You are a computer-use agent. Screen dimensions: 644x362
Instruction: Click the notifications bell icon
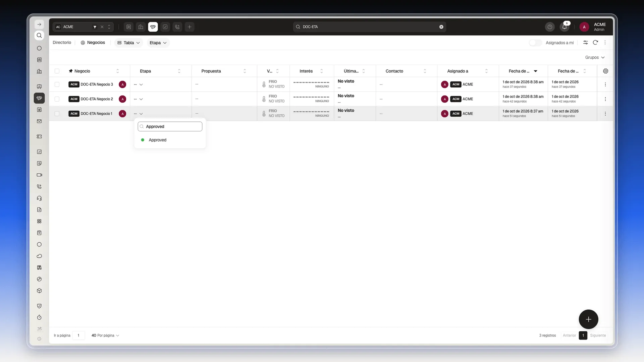(565, 27)
